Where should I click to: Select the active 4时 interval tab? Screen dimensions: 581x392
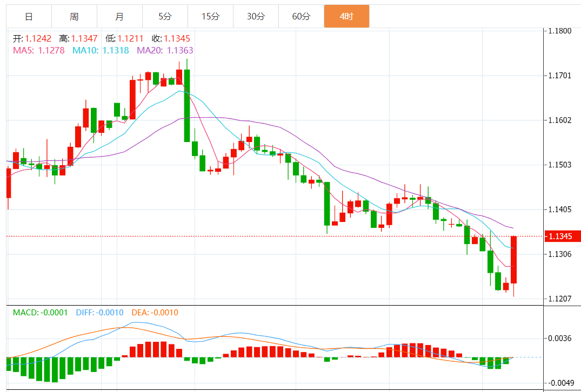point(346,16)
